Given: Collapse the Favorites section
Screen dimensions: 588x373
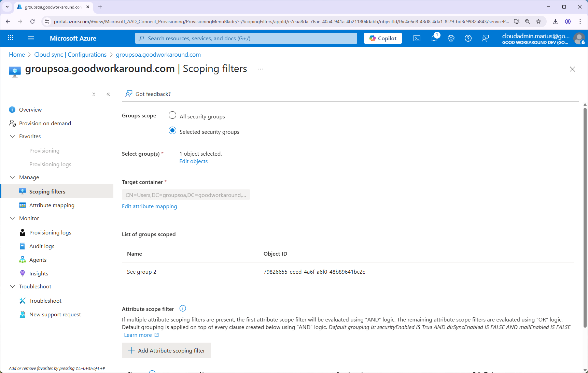Looking at the screenshot, I should point(13,137).
